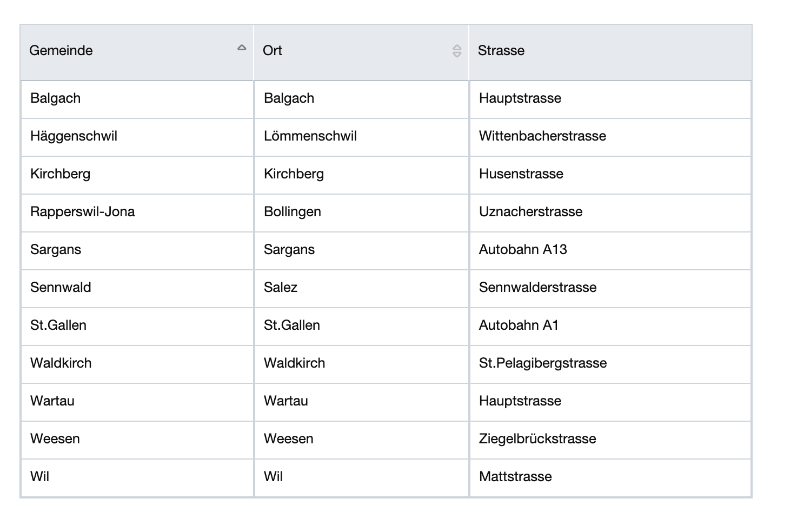
Task: Click the Strasse column header
Action: click(501, 51)
